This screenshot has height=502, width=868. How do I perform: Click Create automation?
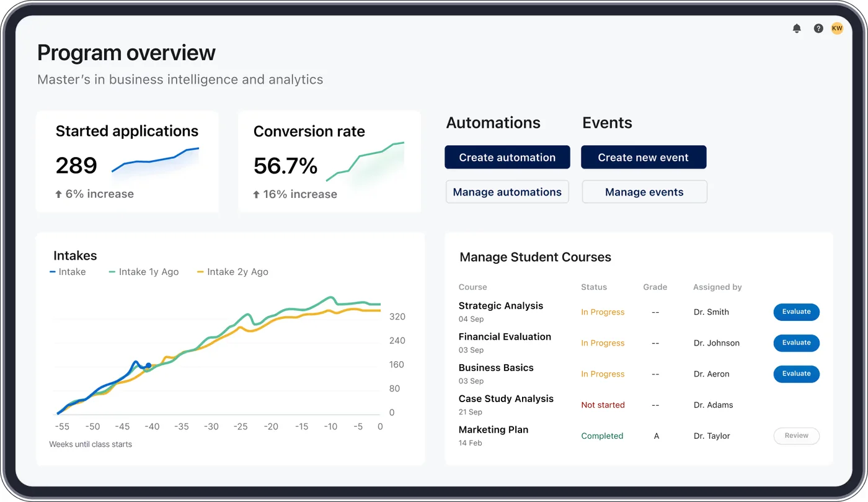[507, 157]
